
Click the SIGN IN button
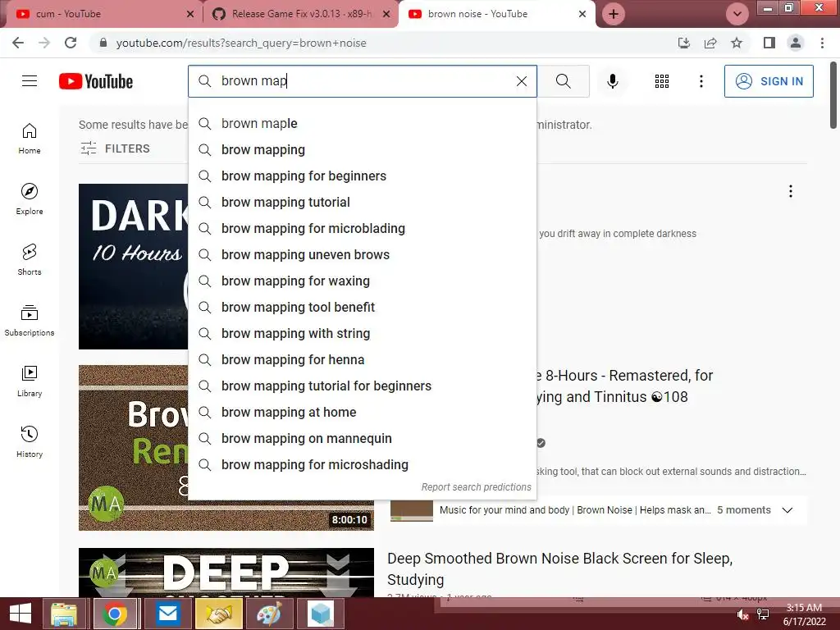pyautogui.click(x=769, y=81)
